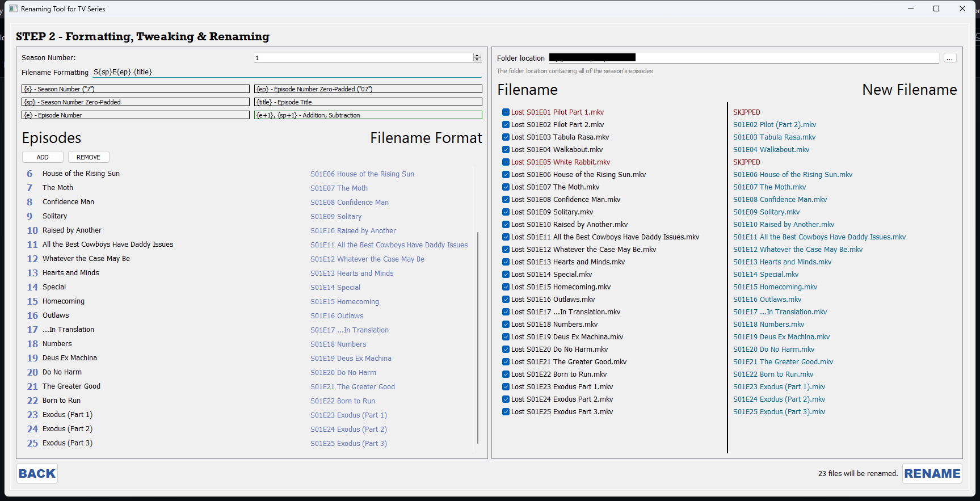Image resolution: width=980 pixels, height=501 pixels.
Task: Select episode 12 Whatever the Case May Be
Action: (x=86, y=259)
